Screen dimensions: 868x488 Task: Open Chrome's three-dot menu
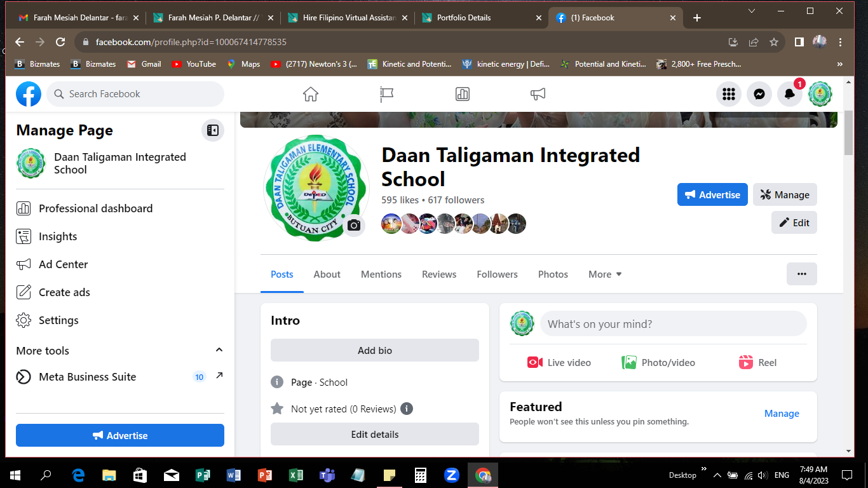click(x=841, y=42)
